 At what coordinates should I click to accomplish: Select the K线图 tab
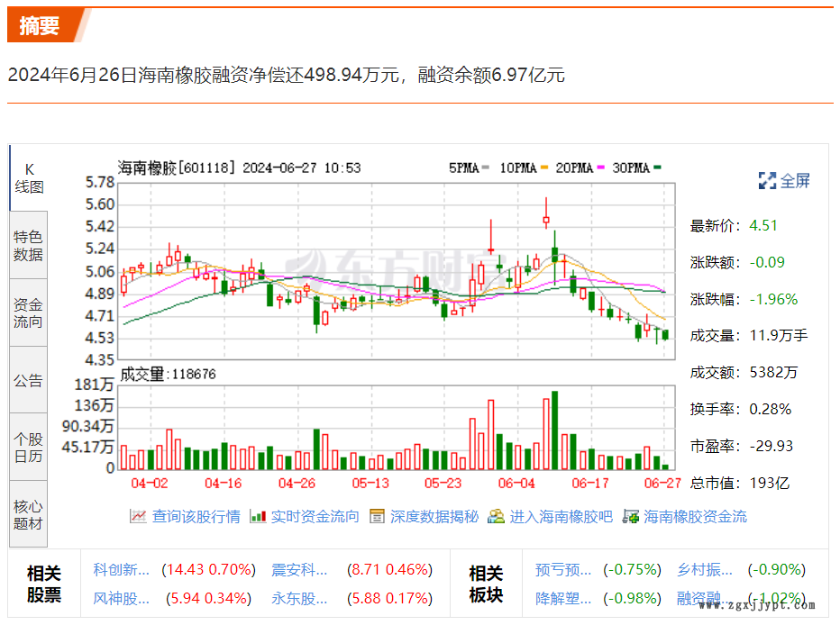(29, 178)
